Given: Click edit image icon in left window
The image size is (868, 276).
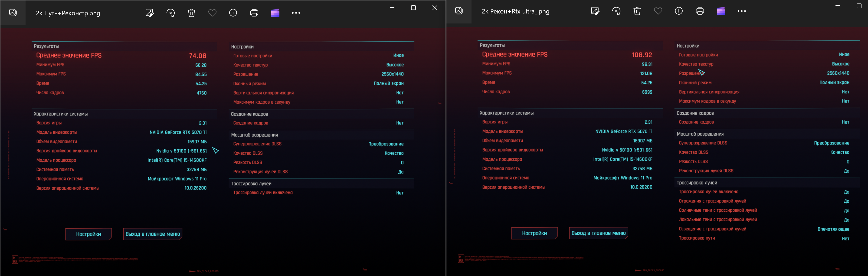Looking at the screenshot, I should click(x=150, y=13).
